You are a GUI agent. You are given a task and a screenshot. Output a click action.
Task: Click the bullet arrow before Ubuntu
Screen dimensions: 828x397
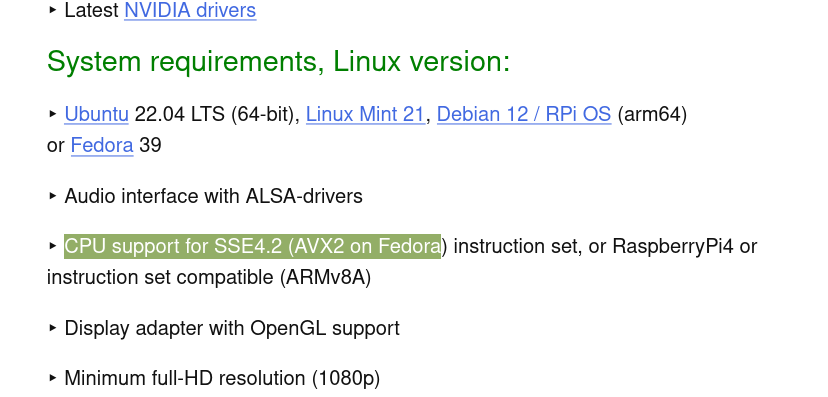pos(53,114)
